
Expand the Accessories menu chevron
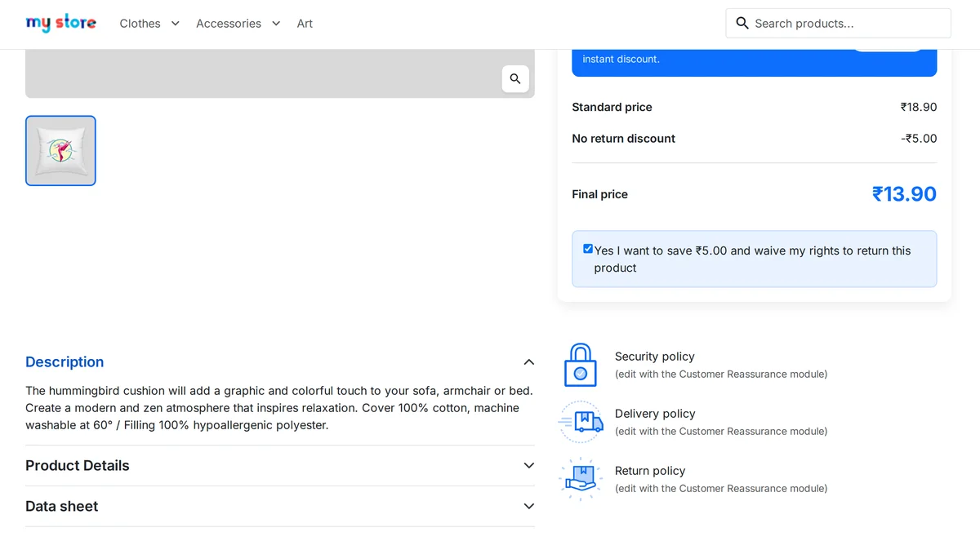click(x=276, y=23)
